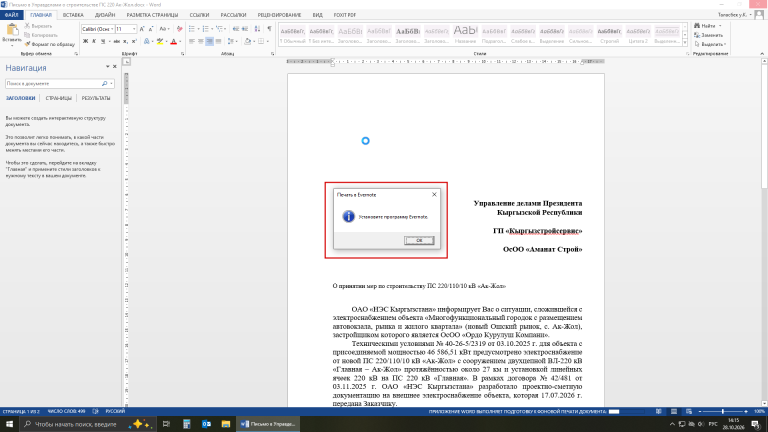768x432 pixels.
Task: Click the Заменить replace button
Action: [x=708, y=35]
